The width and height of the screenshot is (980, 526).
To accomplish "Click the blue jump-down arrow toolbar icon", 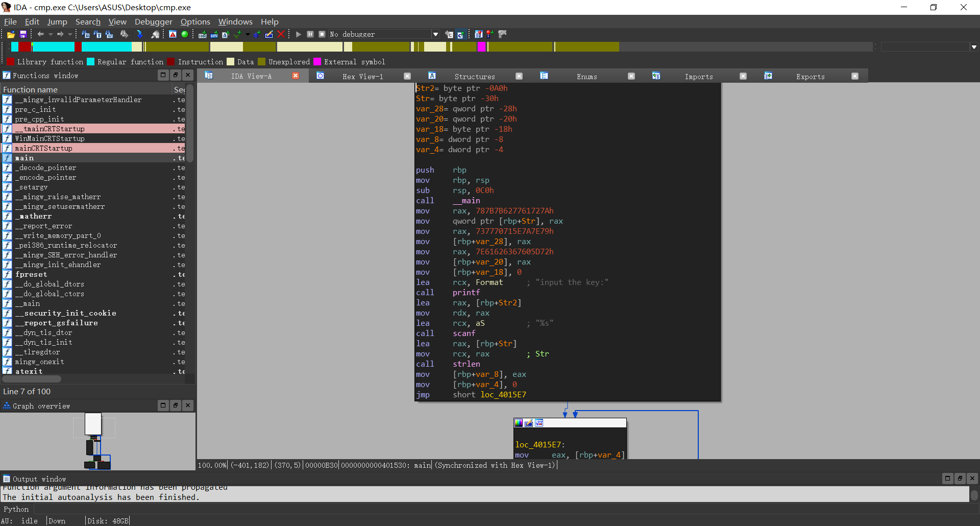I will pyautogui.click(x=139, y=34).
